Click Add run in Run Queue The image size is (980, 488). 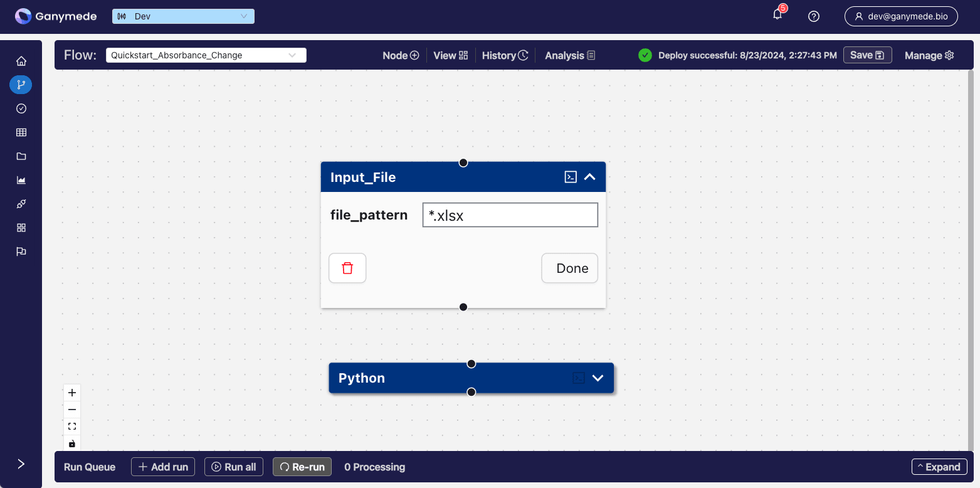(163, 467)
